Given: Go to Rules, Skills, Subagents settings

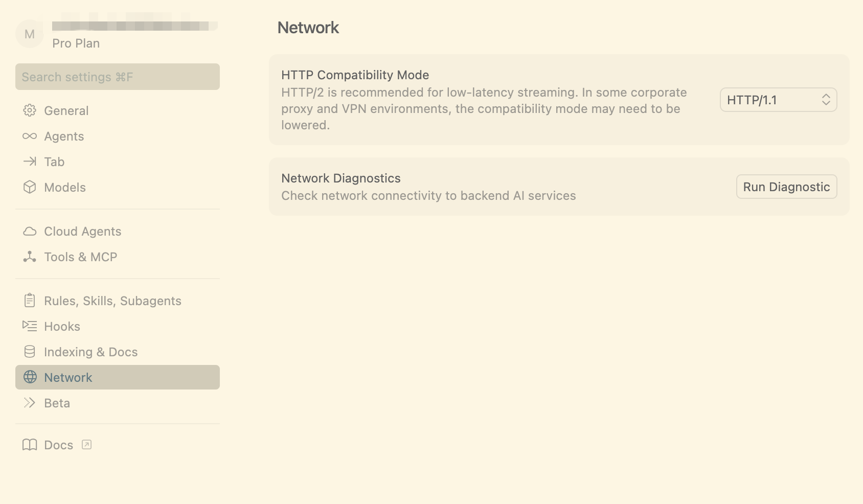Looking at the screenshot, I should [112, 301].
